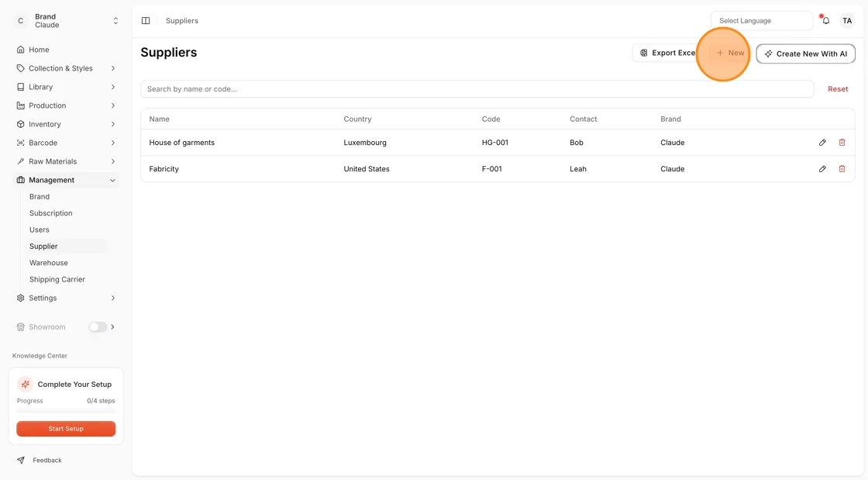868x480 pixels.
Task: Click the Collection & Styles tag icon
Action: pos(20,69)
